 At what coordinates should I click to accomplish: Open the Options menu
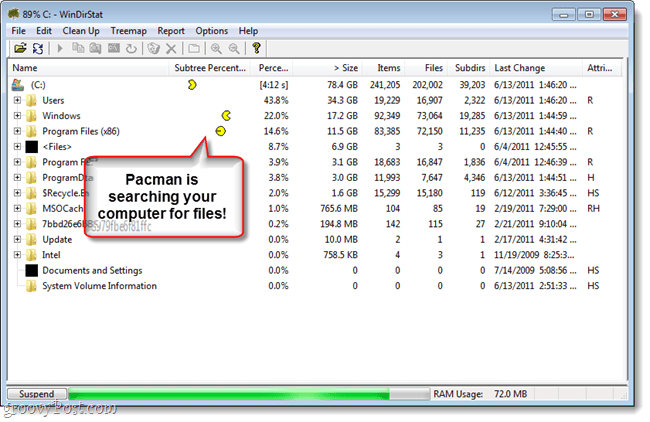click(211, 31)
